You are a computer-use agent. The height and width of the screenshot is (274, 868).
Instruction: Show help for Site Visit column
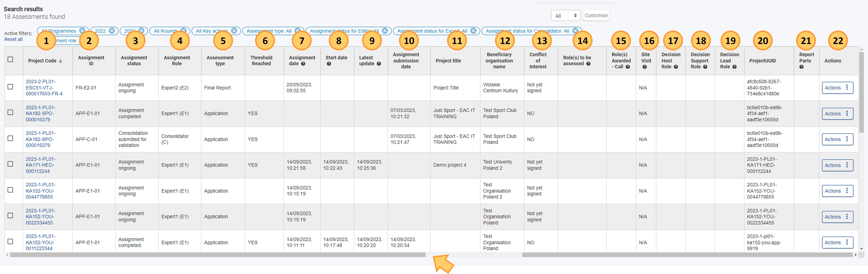[645, 67]
